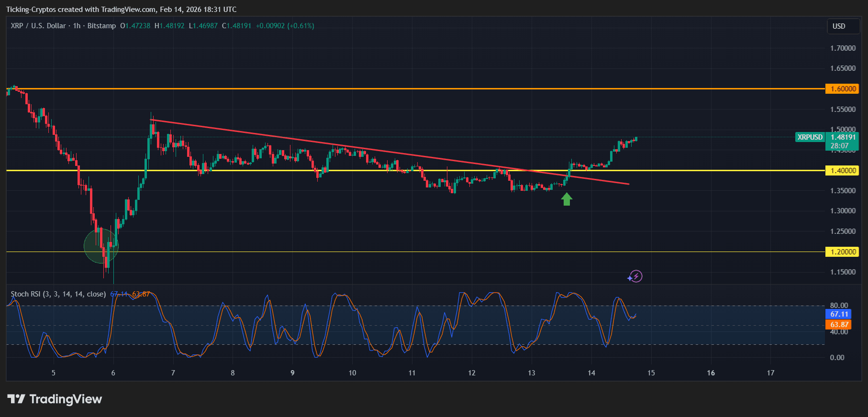Screen dimensions: 868x417
Task: Click the TradingView wordmark text
Action: click(x=66, y=399)
